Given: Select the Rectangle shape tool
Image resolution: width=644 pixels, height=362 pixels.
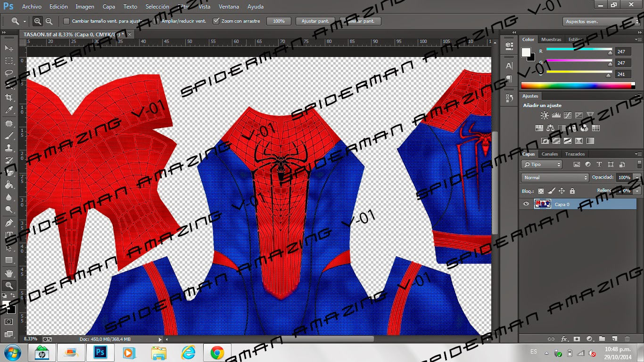Looking at the screenshot, I should click(9, 260).
